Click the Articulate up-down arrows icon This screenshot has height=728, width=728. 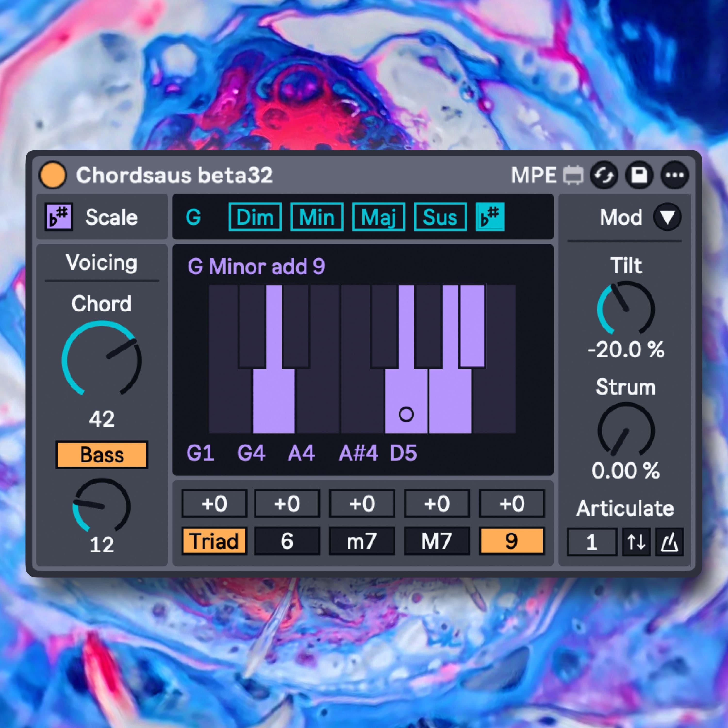tap(636, 542)
